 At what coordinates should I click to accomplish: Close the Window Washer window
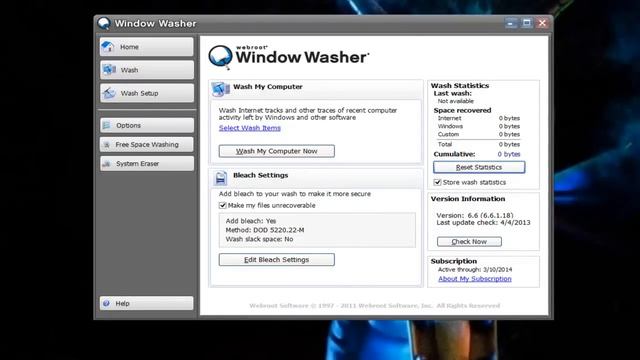tap(542, 23)
